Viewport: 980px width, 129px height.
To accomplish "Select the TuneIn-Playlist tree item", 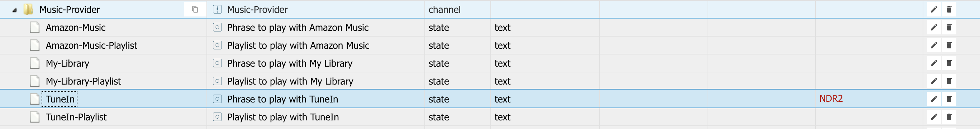I will tap(76, 117).
